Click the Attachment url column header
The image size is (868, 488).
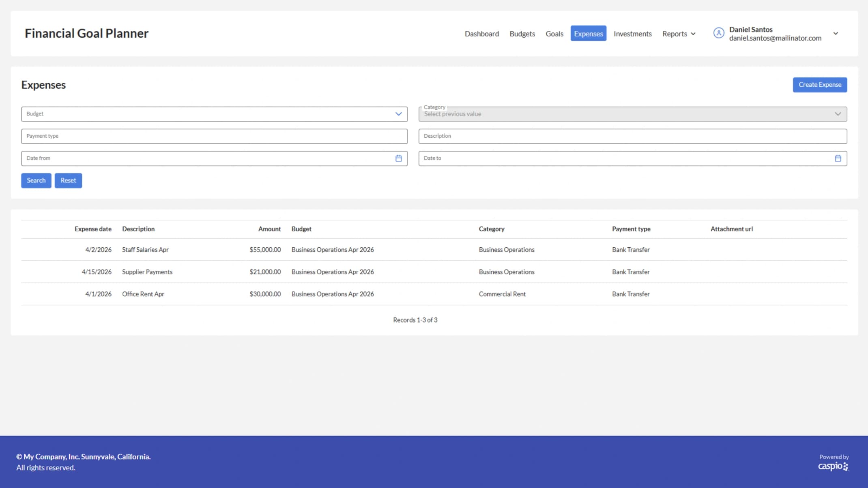pos(731,229)
